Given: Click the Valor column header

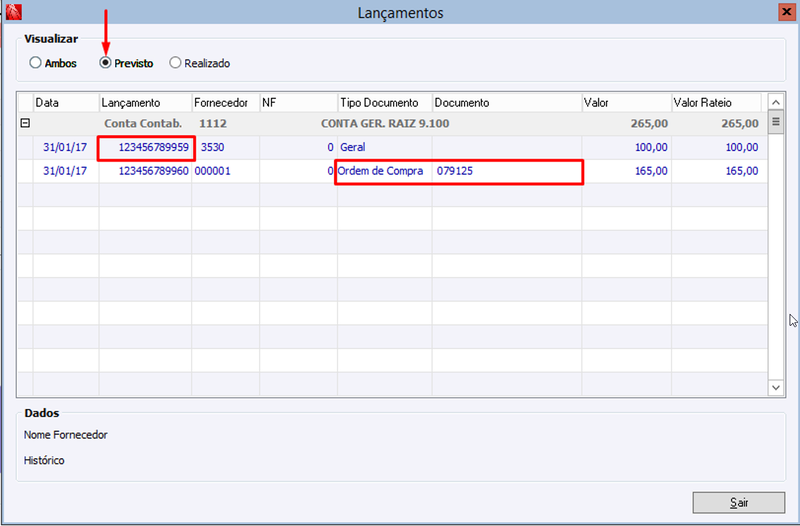Looking at the screenshot, I should 627,103.
